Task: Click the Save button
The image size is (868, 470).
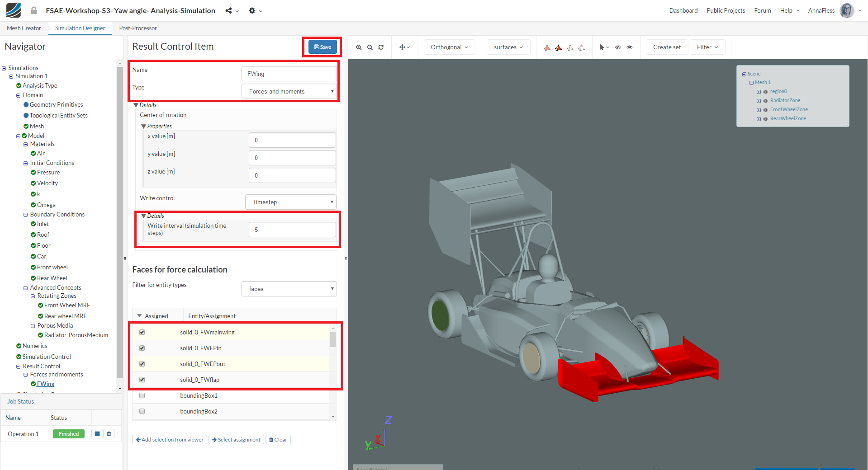Action: tap(323, 47)
